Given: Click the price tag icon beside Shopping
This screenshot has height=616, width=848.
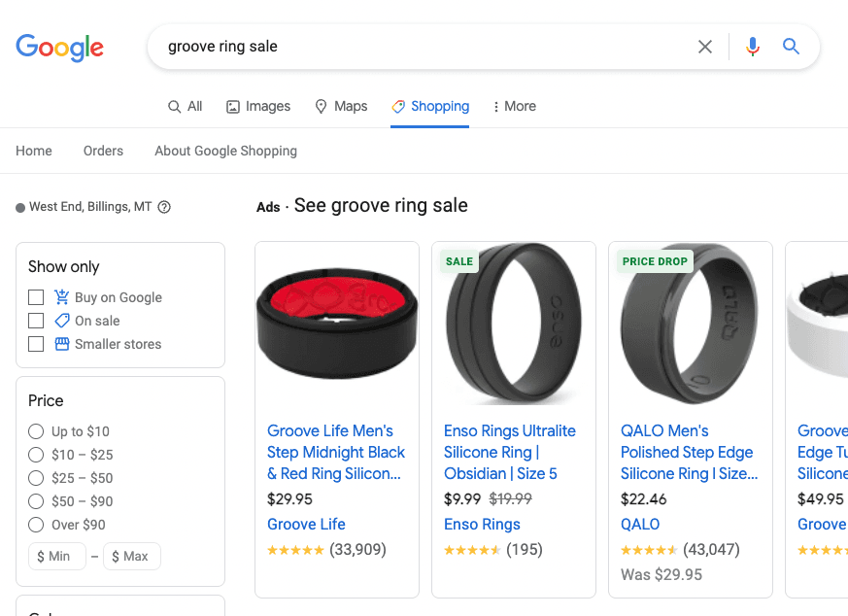Looking at the screenshot, I should point(397,106).
